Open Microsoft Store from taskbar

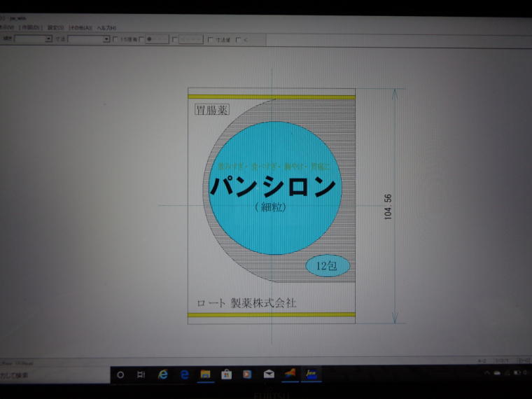[x=226, y=374]
